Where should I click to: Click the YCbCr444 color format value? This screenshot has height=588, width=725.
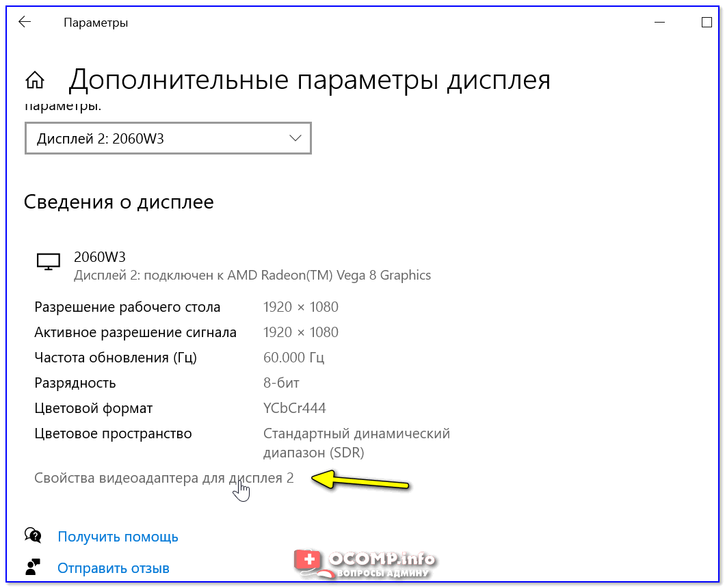pyautogui.click(x=294, y=408)
